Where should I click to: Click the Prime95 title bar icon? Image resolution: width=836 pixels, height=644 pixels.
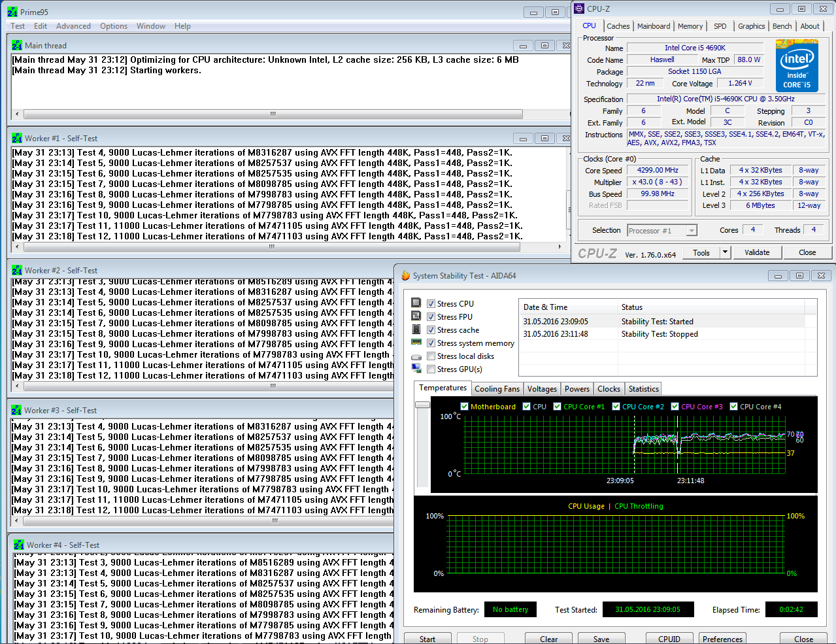(x=12, y=12)
